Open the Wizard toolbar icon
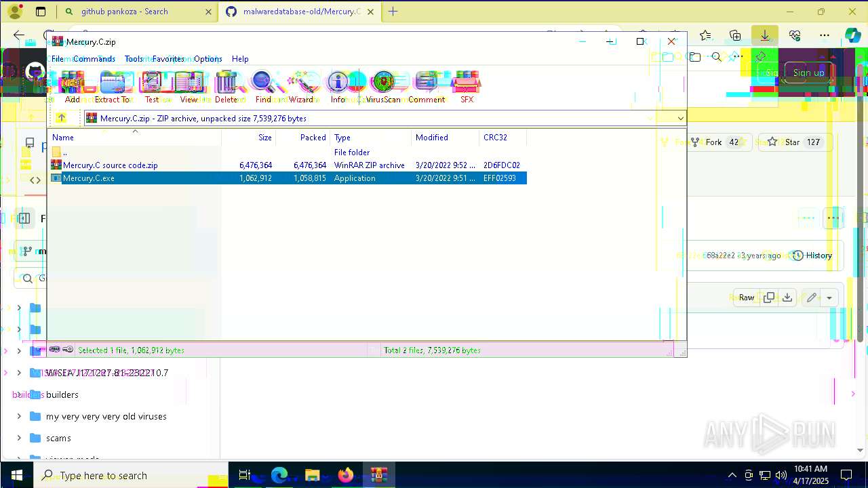This screenshot has width=868, height=488. 301,87
